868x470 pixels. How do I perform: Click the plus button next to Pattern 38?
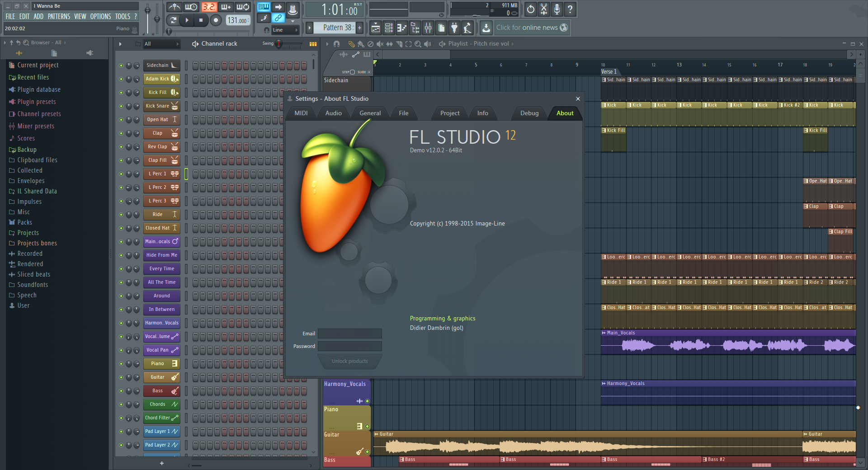[x=360, y=28]
